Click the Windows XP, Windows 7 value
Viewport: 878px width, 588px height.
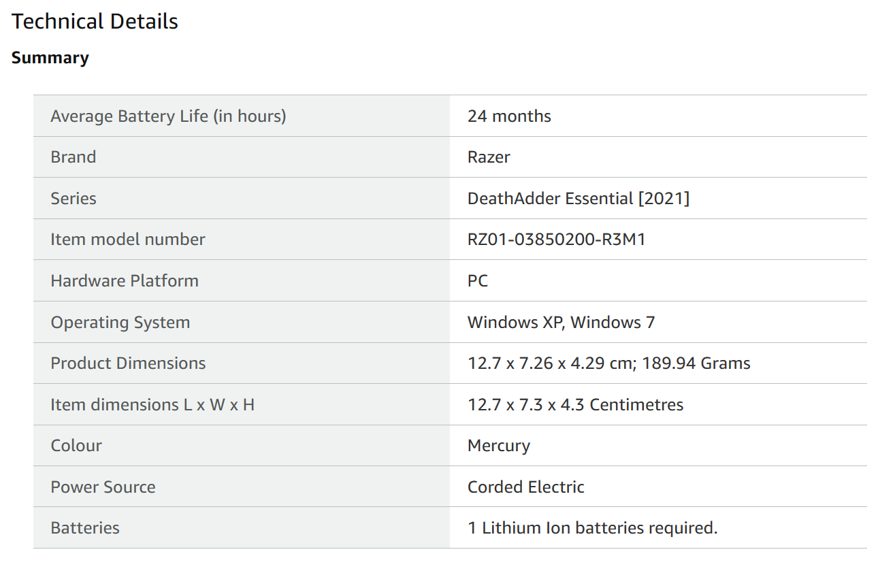click(561, 322)
